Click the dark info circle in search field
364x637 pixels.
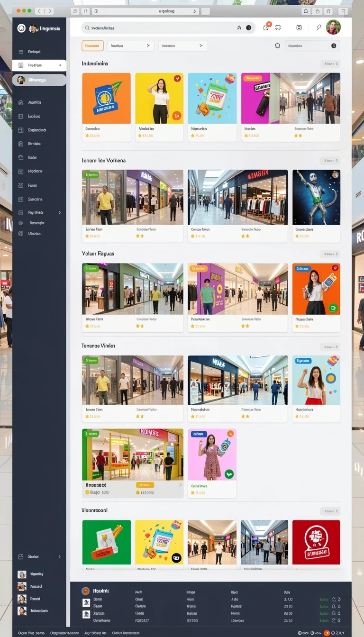[249, 28]
